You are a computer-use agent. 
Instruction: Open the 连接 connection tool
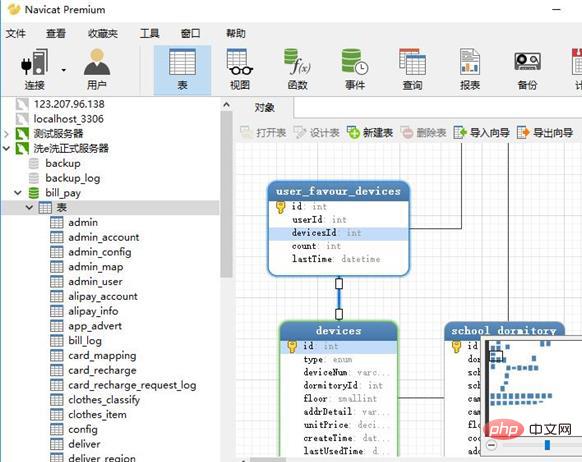point(34,69)
